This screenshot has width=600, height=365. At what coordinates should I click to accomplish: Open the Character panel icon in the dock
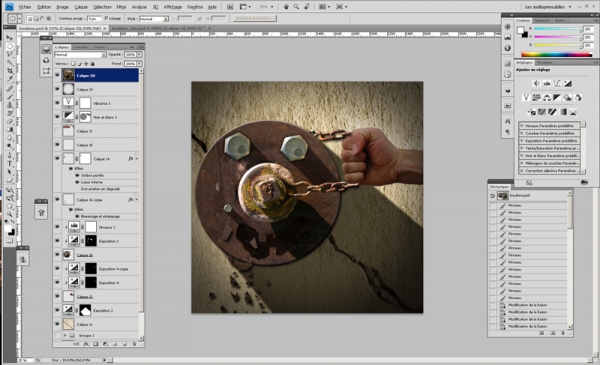507,121
